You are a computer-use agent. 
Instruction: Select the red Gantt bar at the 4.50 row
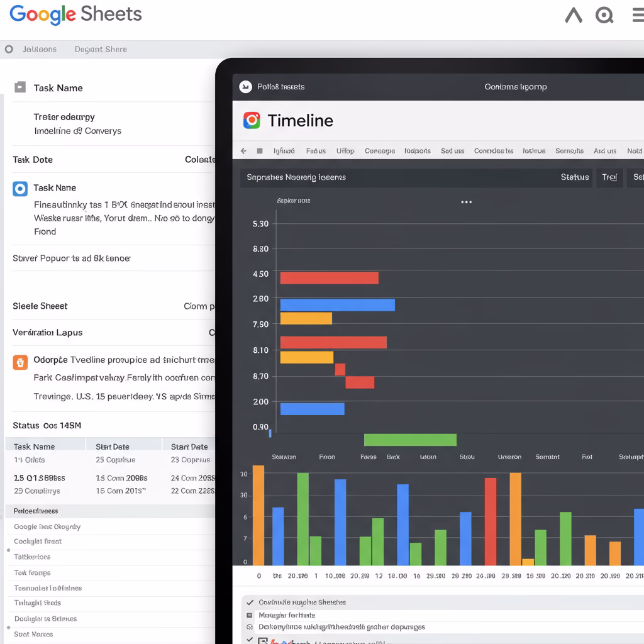coord(329,277)
